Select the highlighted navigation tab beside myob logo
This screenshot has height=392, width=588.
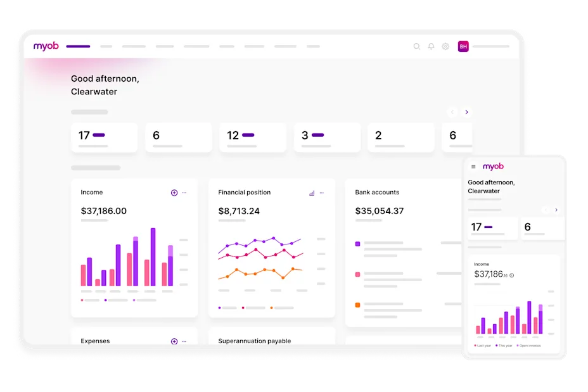click(x=78, y=46)
